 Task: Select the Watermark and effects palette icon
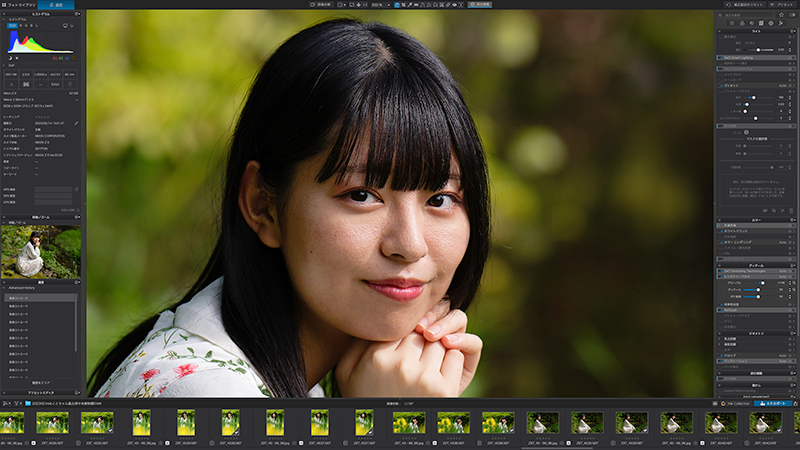click(x=781, y=23)
